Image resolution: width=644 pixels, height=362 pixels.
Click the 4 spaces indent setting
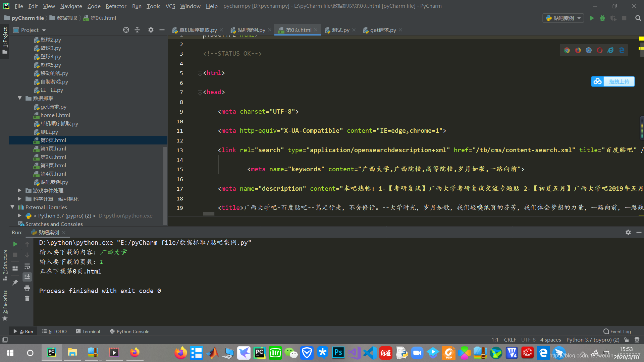coord(550,340)
